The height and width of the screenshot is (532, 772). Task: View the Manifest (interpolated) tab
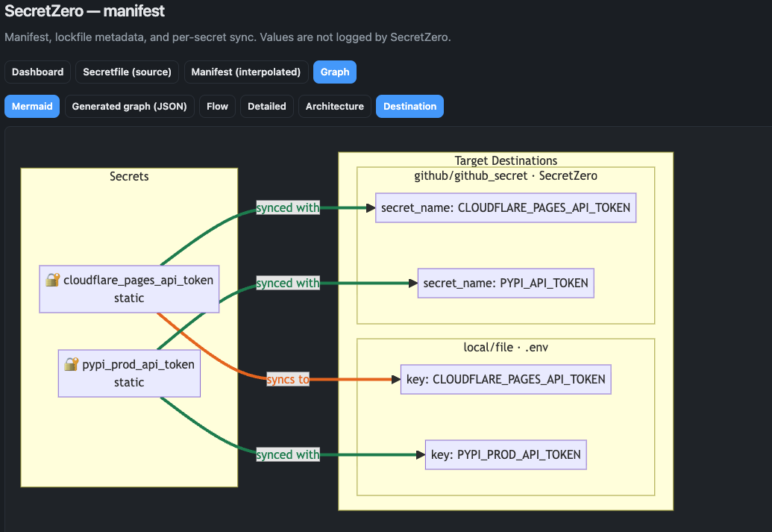245,72
